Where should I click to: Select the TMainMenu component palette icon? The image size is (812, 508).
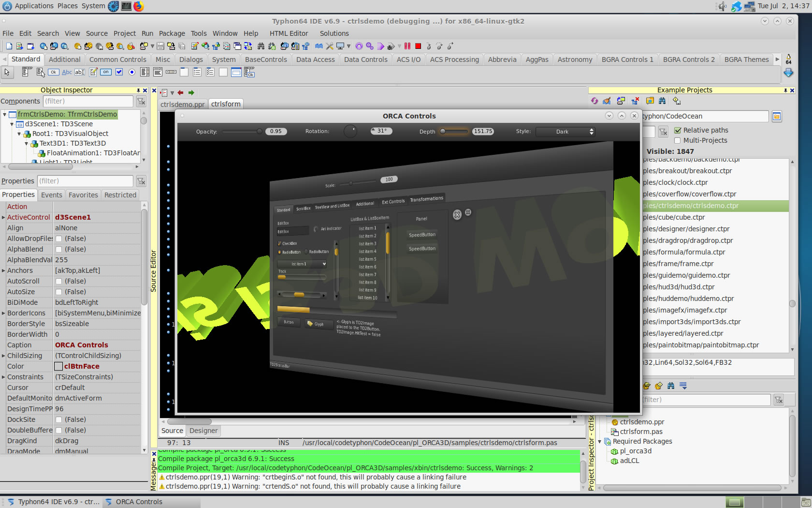[x=27, y=72]
